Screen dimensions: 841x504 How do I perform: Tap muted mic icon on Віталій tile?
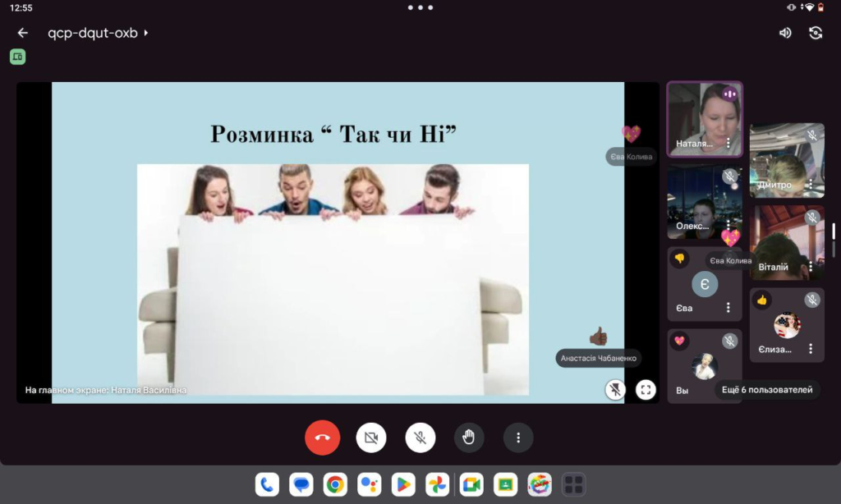(812, 218)
